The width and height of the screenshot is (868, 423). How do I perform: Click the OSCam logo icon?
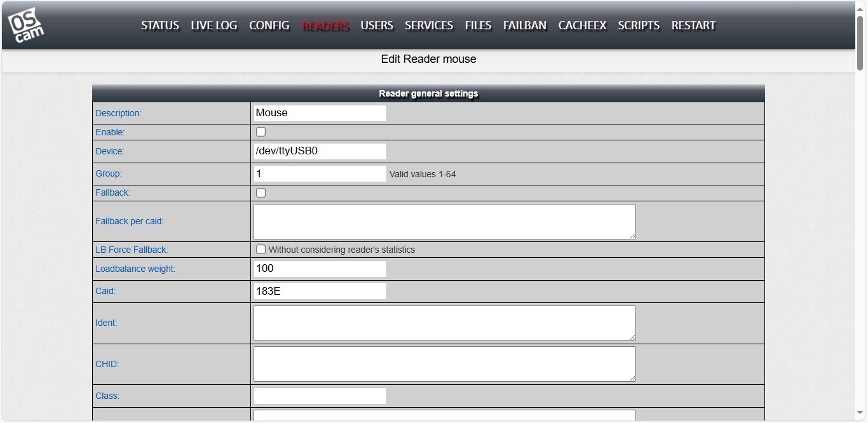25,25
